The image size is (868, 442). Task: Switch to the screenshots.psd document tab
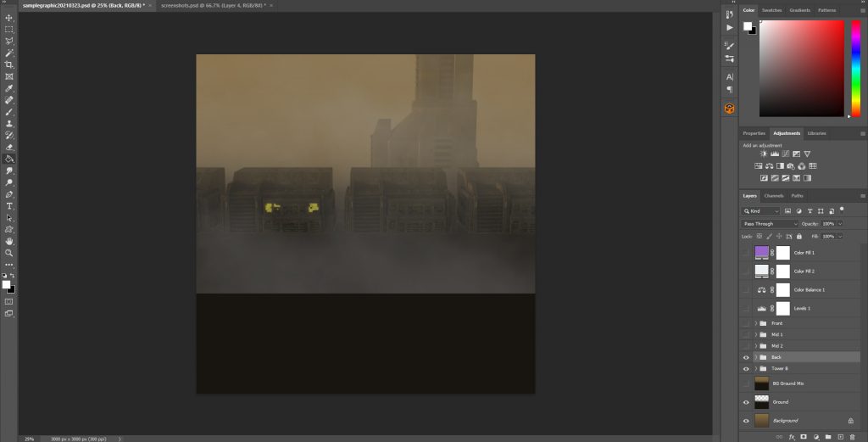tap(213, 6)
